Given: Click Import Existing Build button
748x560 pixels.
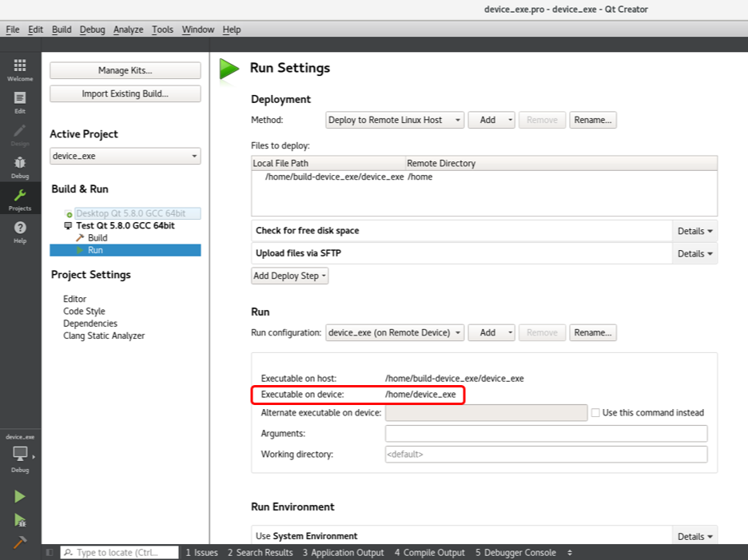Looking at the screenshot, I should [x=125, y=93].
